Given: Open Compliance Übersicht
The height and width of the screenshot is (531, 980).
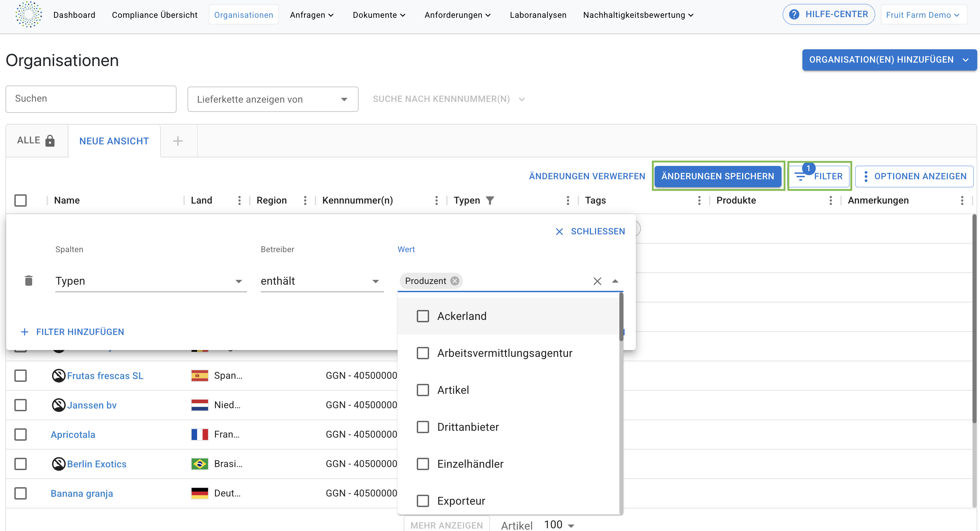Looking at the screenshot, I should 154,15.
